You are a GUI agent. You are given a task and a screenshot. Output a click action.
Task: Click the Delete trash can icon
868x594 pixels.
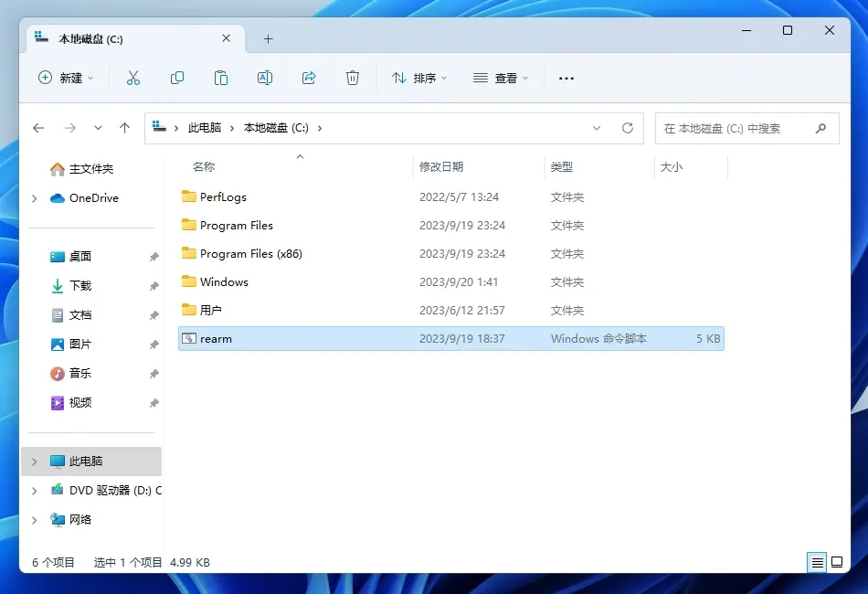353,78
